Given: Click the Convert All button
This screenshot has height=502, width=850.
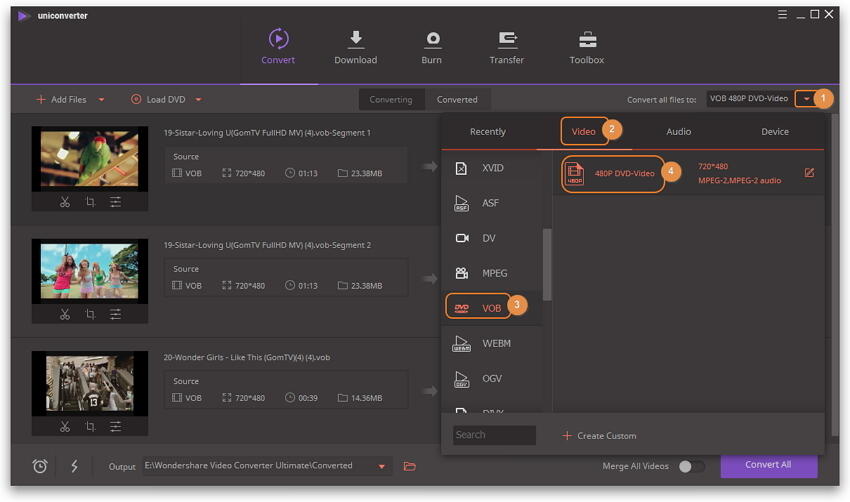Looking at the screenshot, I should pos(769,465).
